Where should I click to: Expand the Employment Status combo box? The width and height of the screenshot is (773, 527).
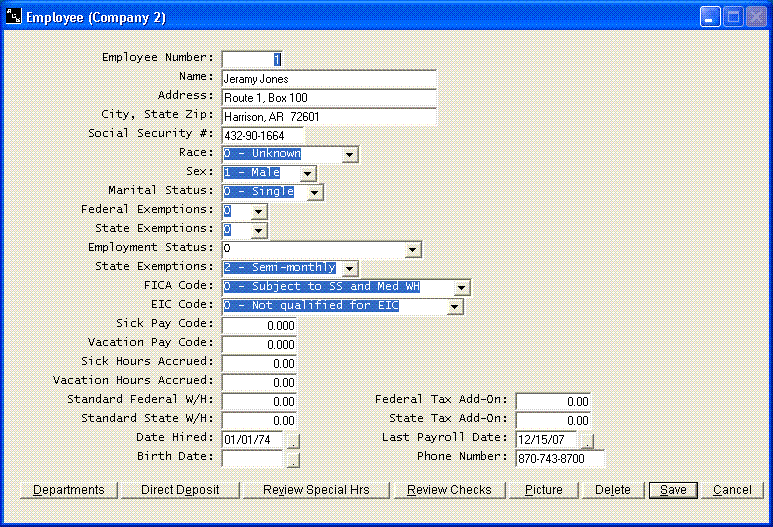pos(413,249)
